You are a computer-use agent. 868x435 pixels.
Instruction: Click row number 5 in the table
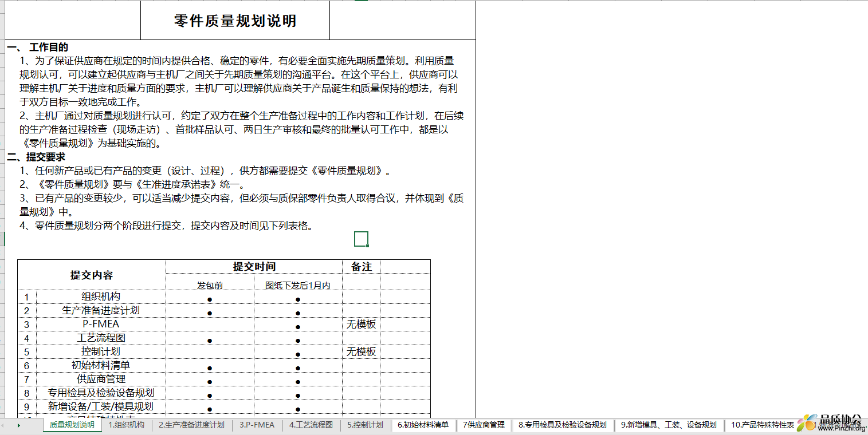click(x=27, y=352)
